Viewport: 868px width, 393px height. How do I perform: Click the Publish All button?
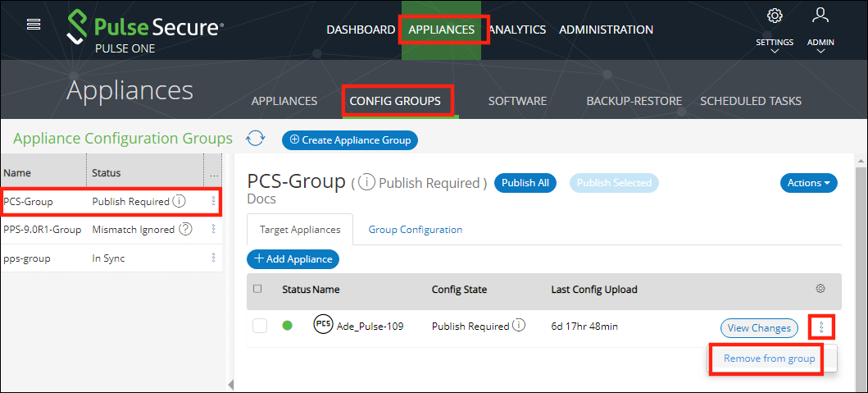click(525, 182)
